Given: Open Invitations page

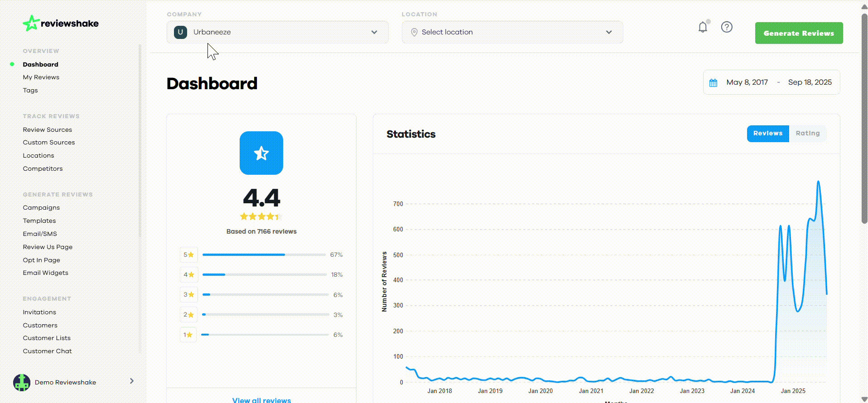Looking at the screenshot, I should tap(39, 312).
